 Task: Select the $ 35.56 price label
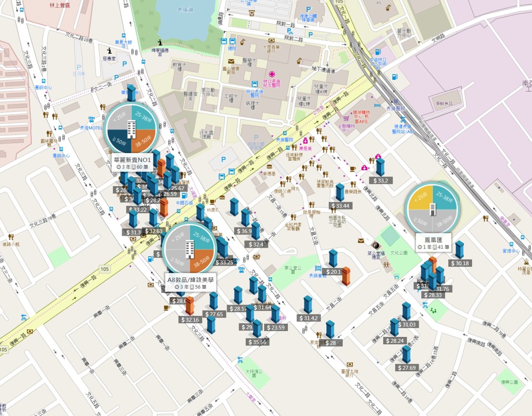tap(258, 342)
